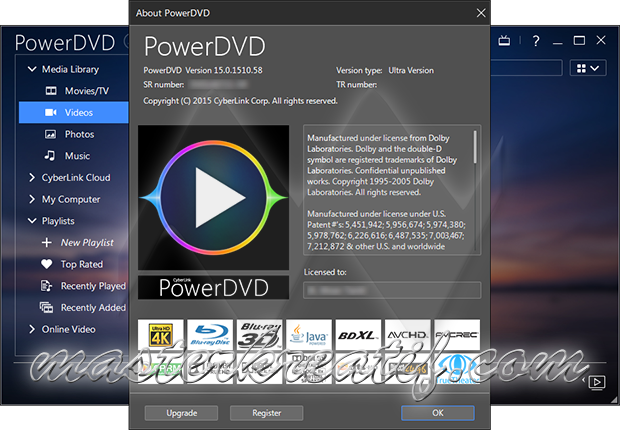Collapse the Playlists section chevron
This screenshot has height=430, width=620.
[x=32, y=221]
